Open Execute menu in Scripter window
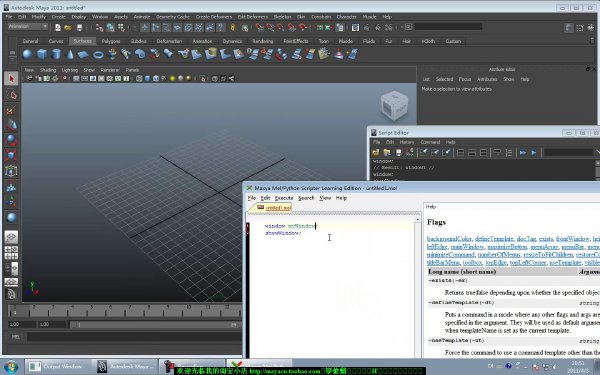The image size is (600, 375). 284,198
